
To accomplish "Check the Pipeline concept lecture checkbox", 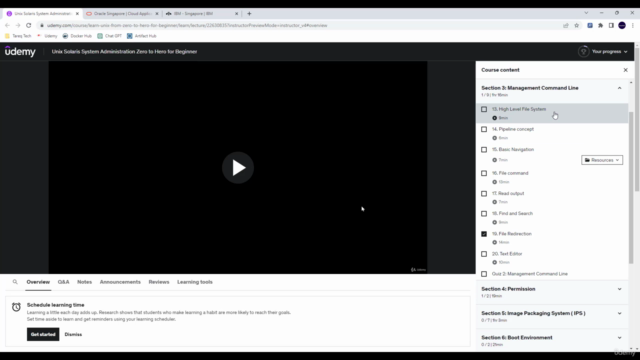I will tap(484, 129).
